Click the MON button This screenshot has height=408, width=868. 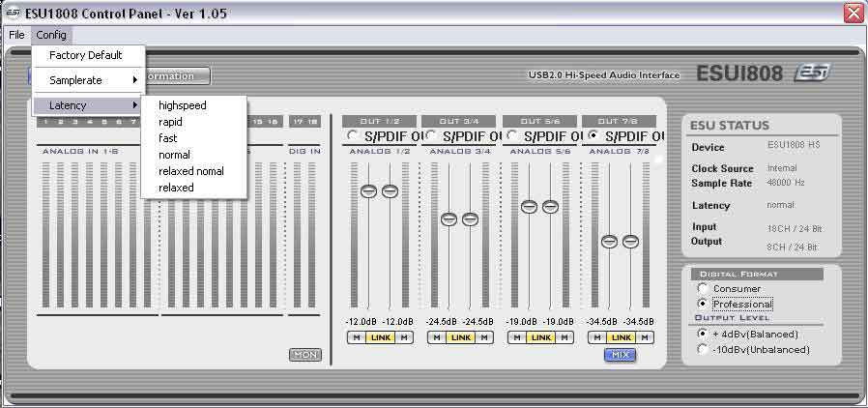305,355
